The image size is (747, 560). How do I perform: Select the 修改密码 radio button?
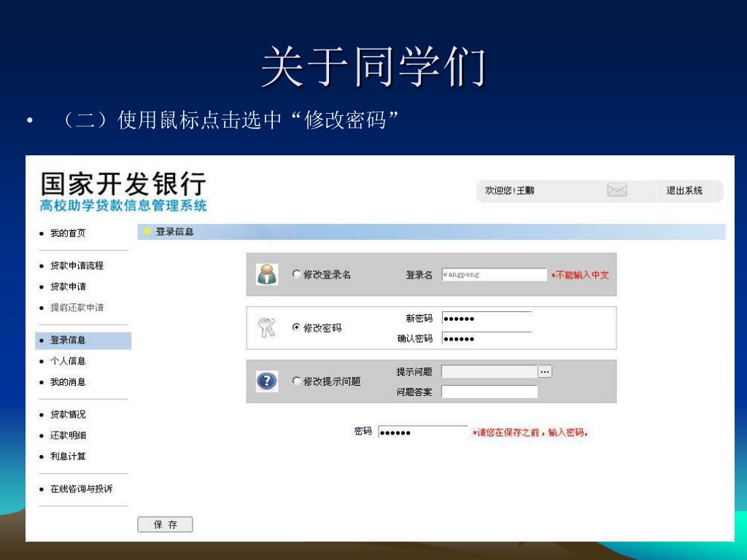pos(296,327)
